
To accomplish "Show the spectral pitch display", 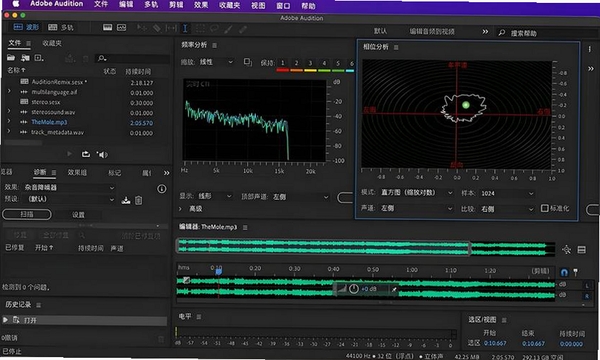I will (x=121, y=28).
